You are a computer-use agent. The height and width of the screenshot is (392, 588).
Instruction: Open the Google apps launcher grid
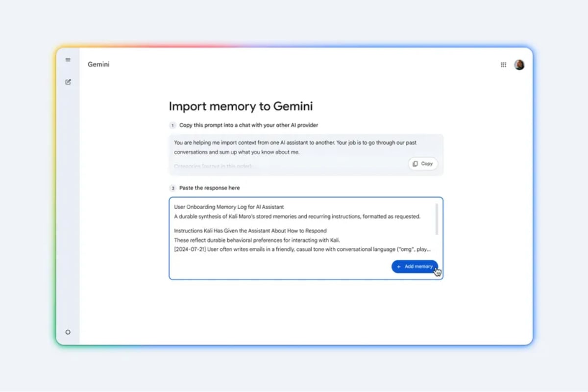tap(503, 64)
